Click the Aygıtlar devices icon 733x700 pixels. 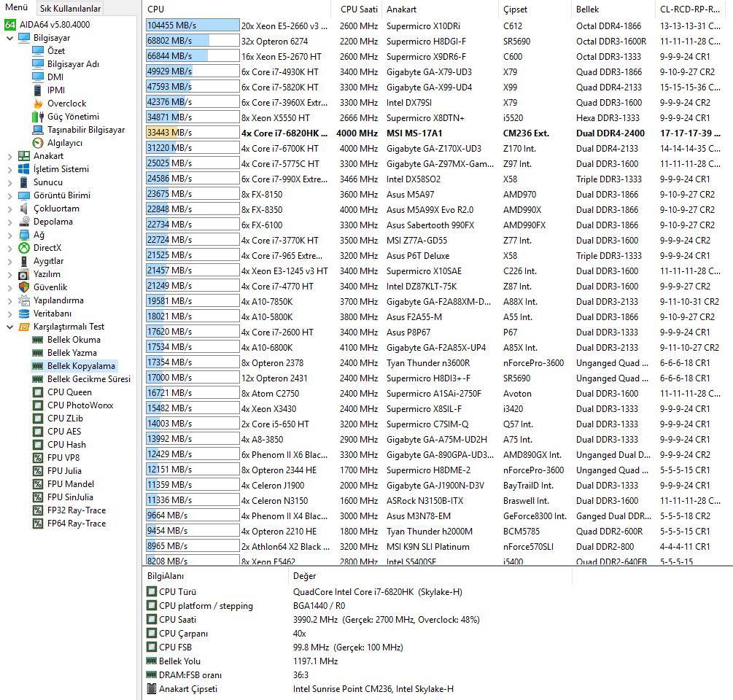click(x=24, y=261)
